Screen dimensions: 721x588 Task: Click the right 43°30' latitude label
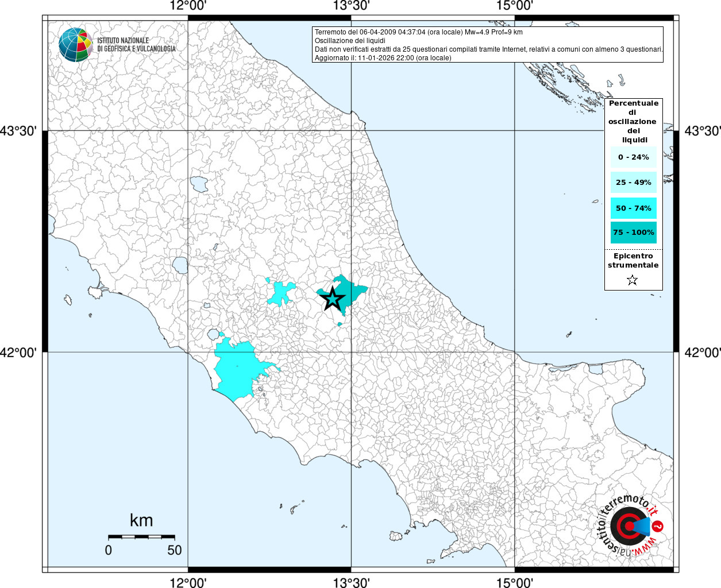[x=703, y=131]
